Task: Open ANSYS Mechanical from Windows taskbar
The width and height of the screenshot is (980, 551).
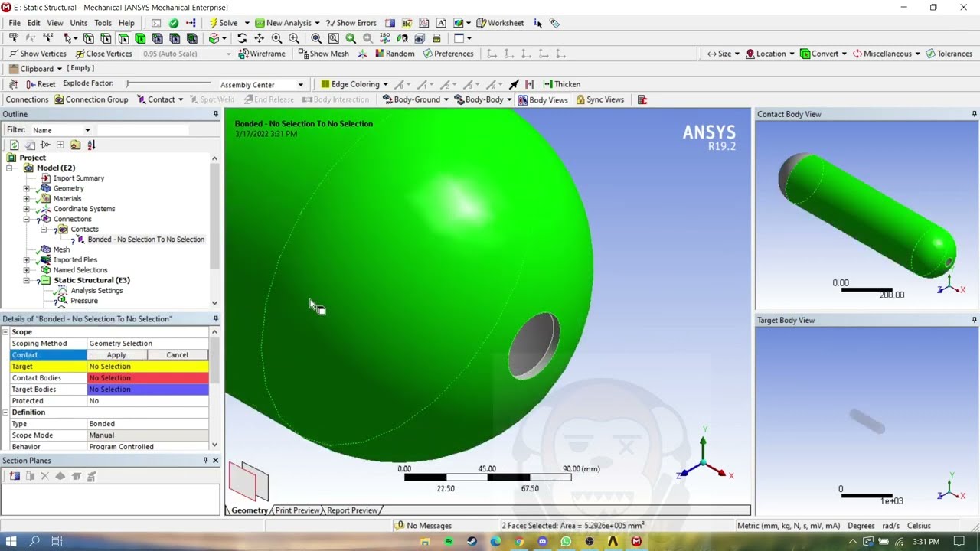Action: [x=636, y=541]
